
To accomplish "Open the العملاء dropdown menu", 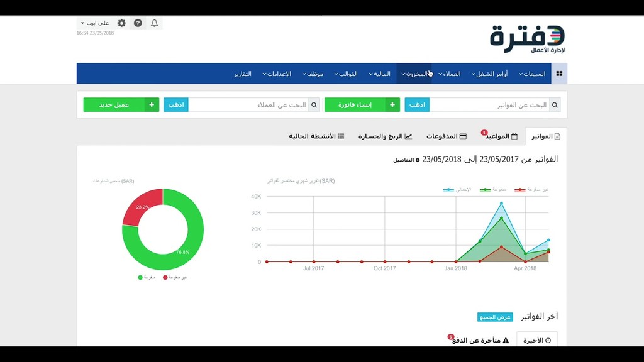I will pyautogui.click(x=449, y=74).
